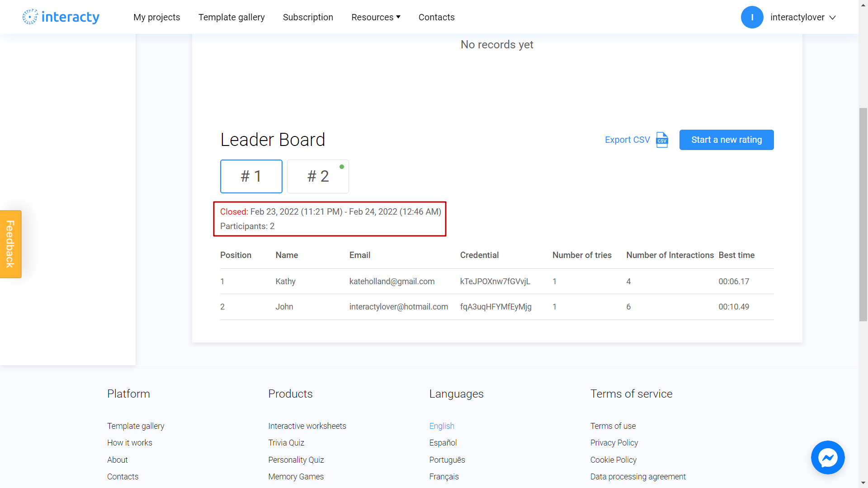Click the Contacts navigation link
This screenshot has width=868, height=488.
[436, 17]
